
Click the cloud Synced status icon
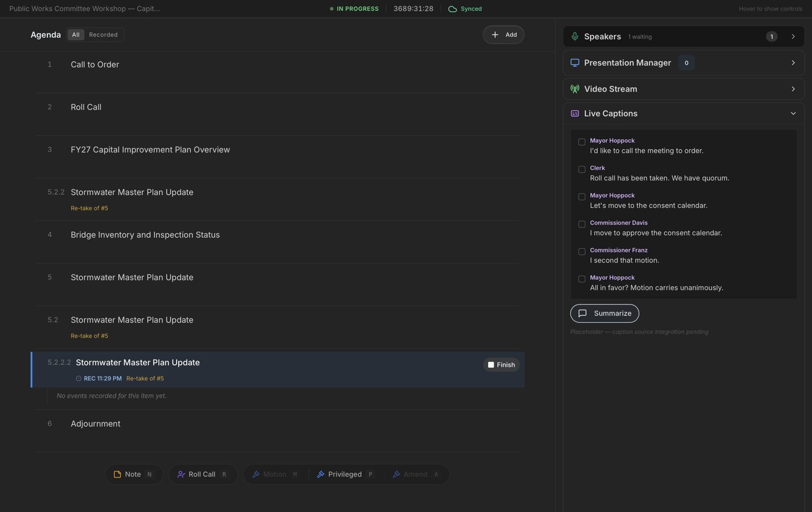pos(452,9)
